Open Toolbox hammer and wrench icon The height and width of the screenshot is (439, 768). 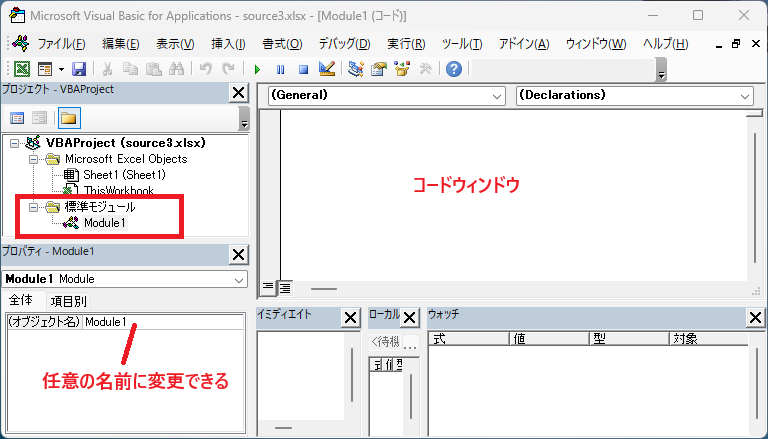click(x=425, y=69)
